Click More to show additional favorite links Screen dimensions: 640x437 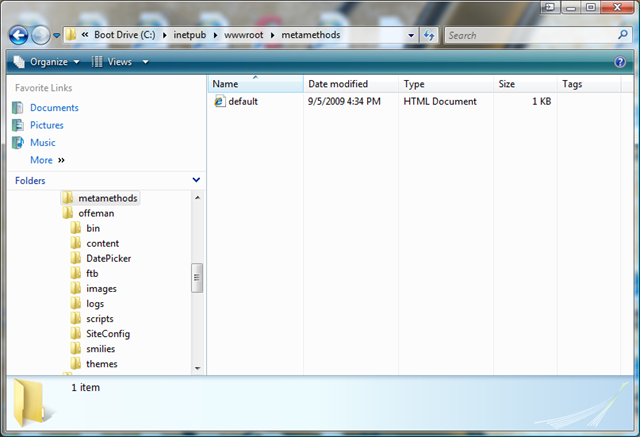(47, 160)
